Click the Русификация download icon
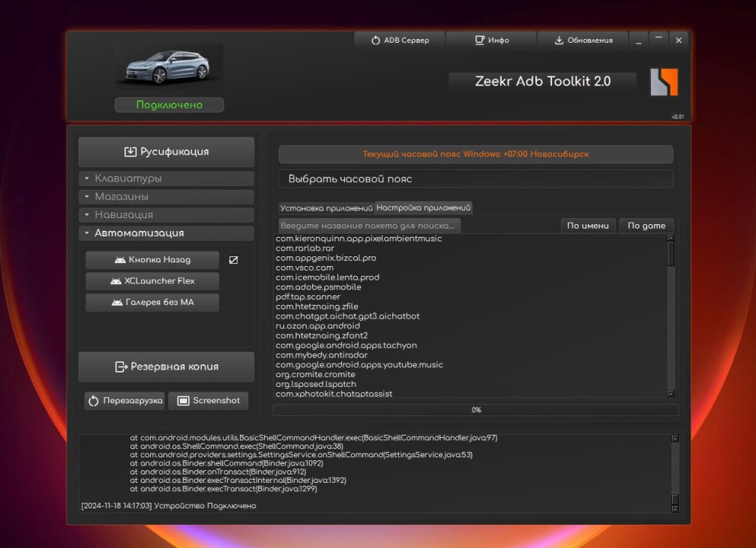 point(130,152)
